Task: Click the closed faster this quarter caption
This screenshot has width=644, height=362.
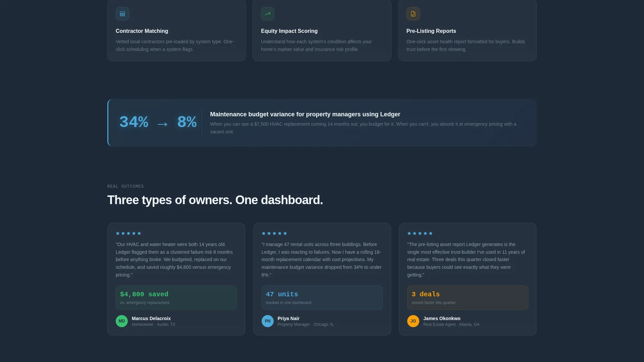Action: (433, 303)
